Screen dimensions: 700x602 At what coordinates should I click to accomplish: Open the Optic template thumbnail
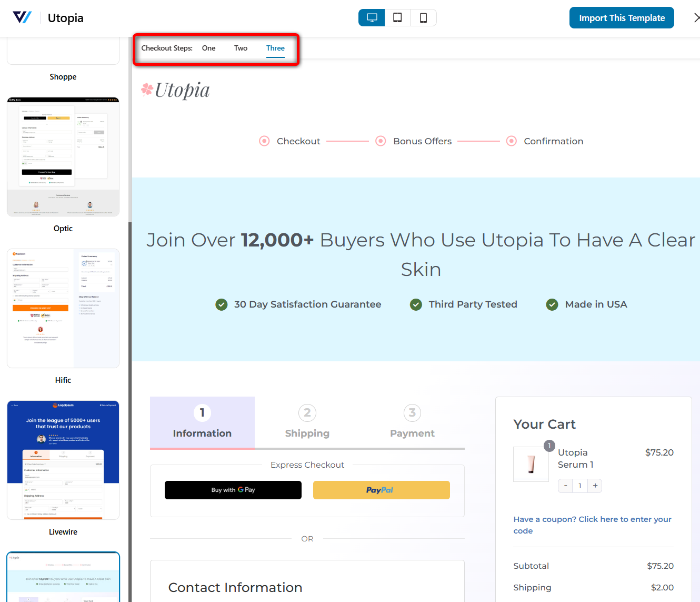(x=63, y=156)
